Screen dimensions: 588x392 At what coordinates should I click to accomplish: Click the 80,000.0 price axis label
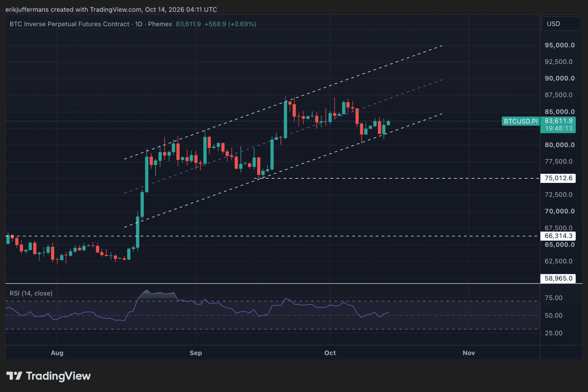559,145
